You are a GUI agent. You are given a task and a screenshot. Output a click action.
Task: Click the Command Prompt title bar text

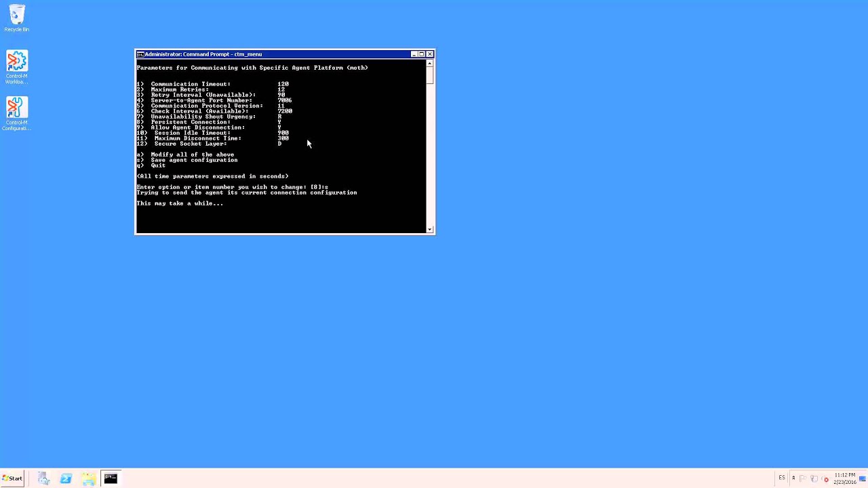203,54
